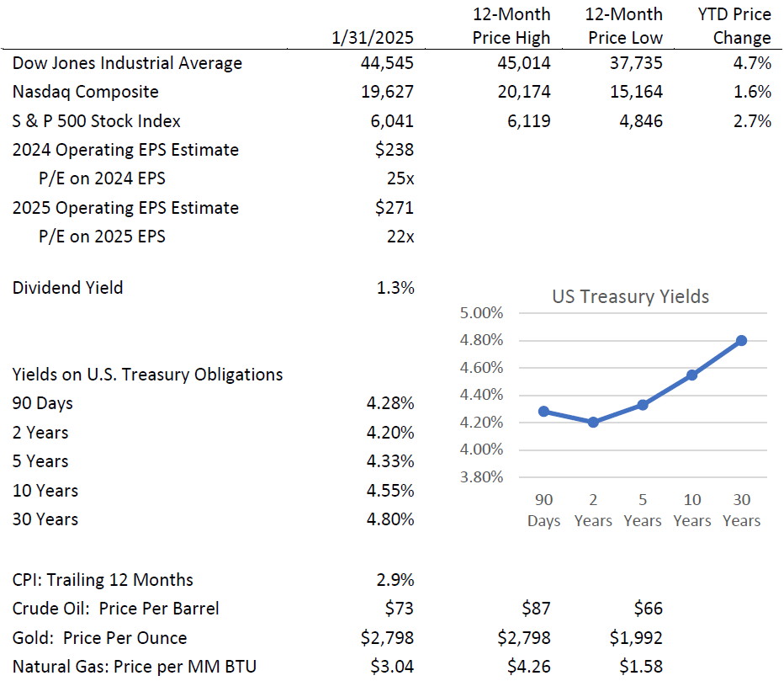Click the P/E value 22x
This screenshot has width=784, height=681.
(x=400, y=237)
